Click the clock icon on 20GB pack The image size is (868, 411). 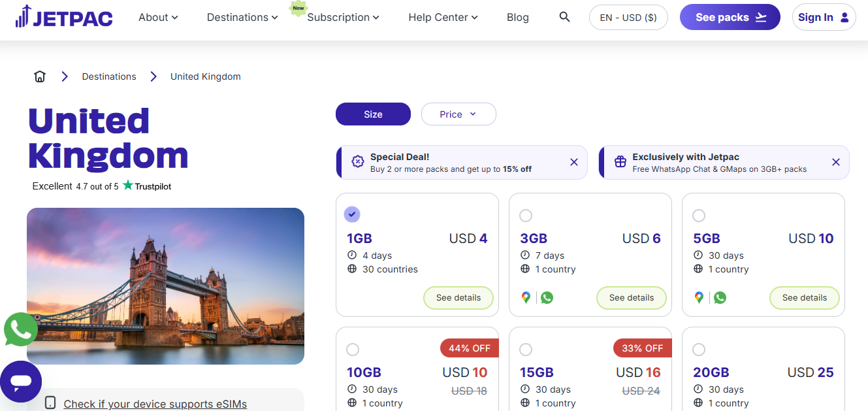698,389
